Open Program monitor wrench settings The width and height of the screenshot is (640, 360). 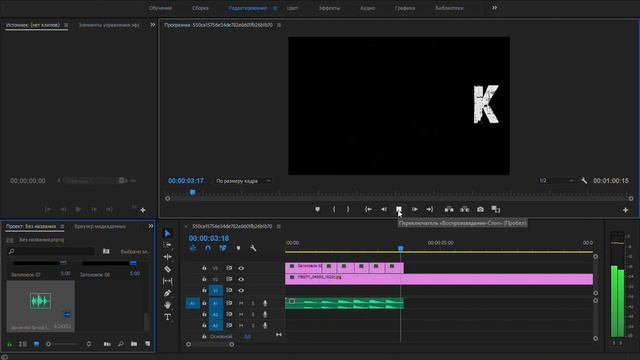(x=584, y=180)
